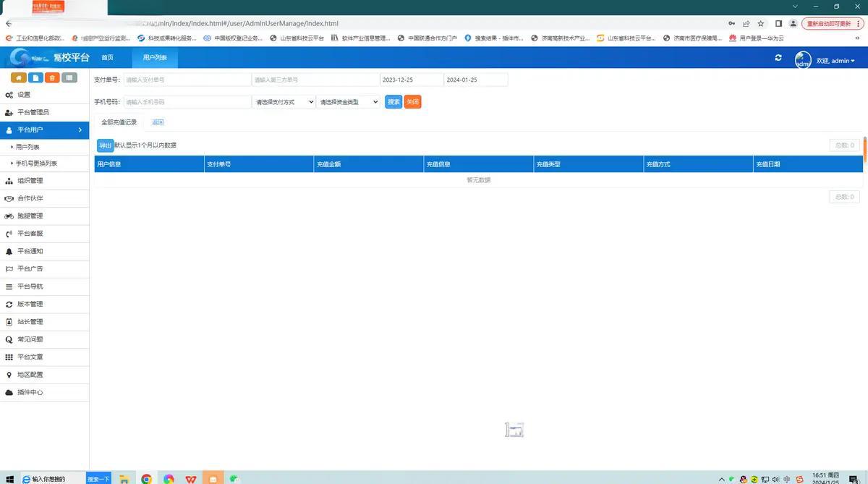
Task: Click the blue document shortcut icon
Action: [35, 77]
